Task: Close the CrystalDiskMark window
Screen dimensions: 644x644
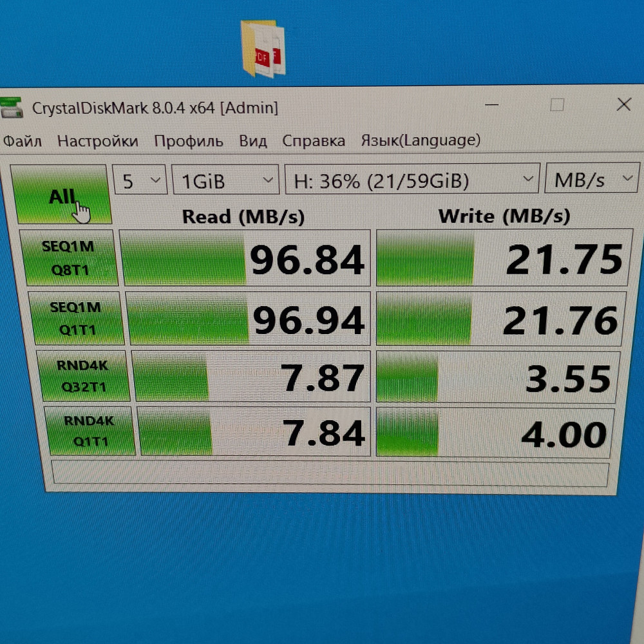Action: (623, 104)
